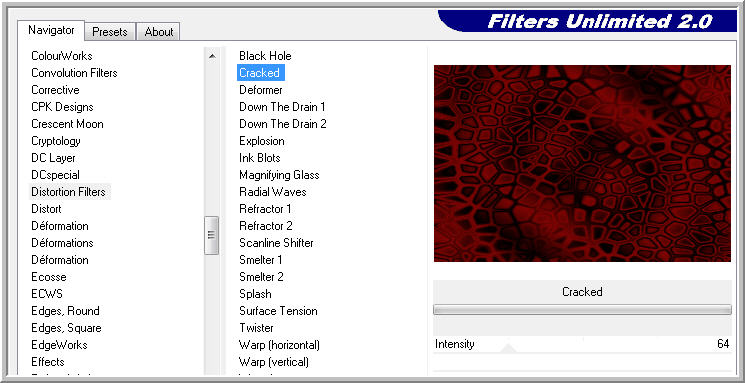Switch to the Presets tab
745x383 pixels.
(x=110, y=32)
